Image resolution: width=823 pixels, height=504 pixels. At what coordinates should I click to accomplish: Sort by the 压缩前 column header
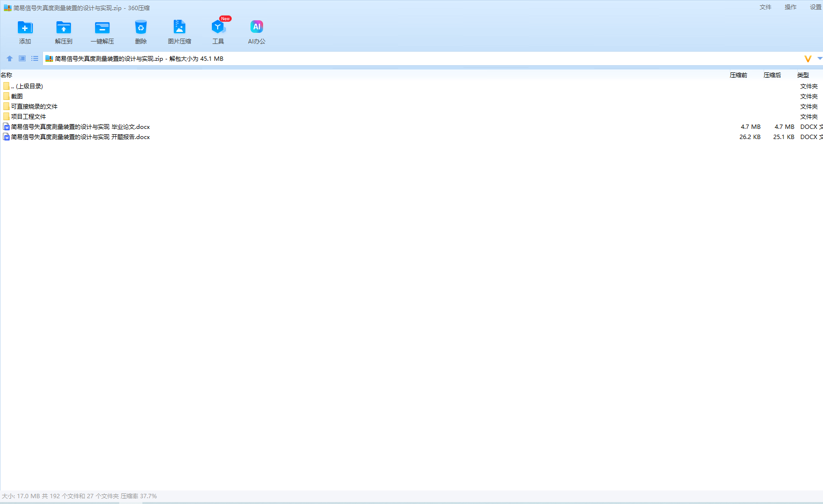click(x=739, y=75)
